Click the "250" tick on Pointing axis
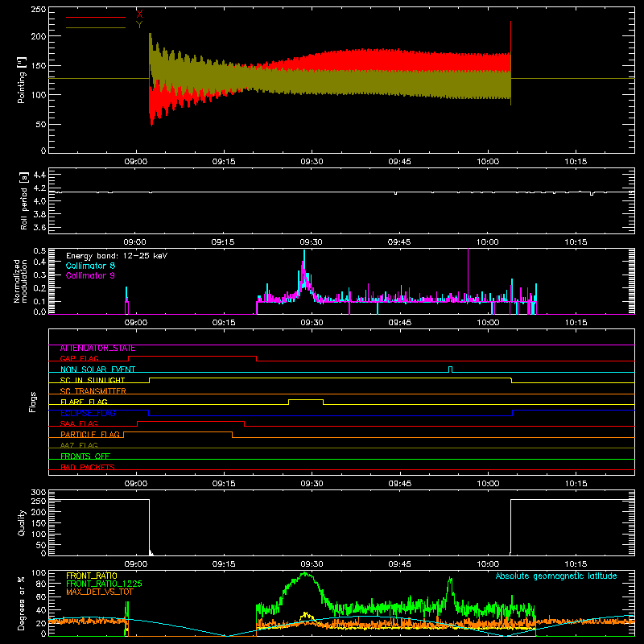Image resolution: width=644 pixels, height=644 pixels. 39,10
